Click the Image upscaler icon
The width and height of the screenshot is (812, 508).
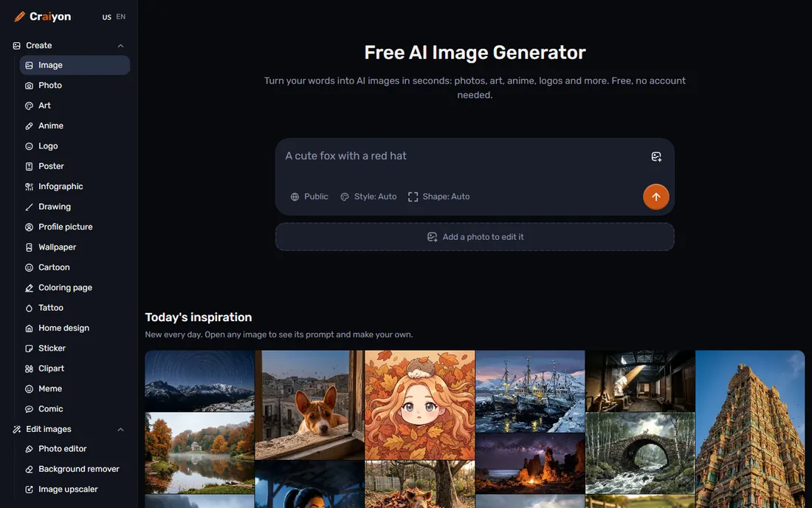pos(29,490)
